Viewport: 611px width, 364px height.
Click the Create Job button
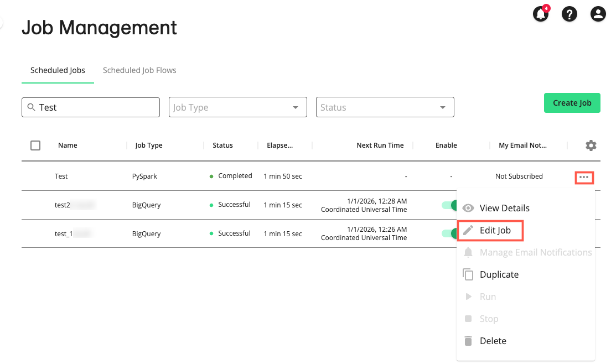click(x=572, y=103)
